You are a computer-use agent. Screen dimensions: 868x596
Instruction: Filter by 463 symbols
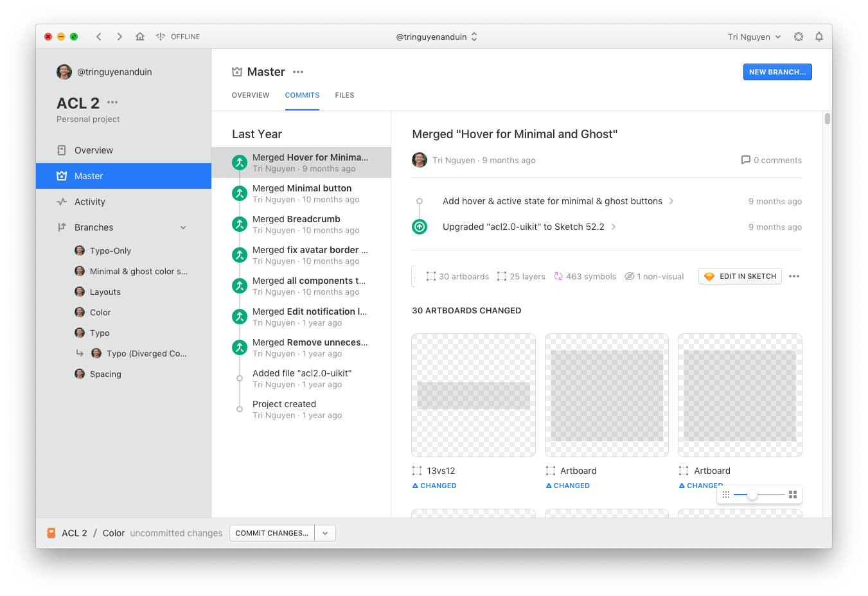[585, 276]
